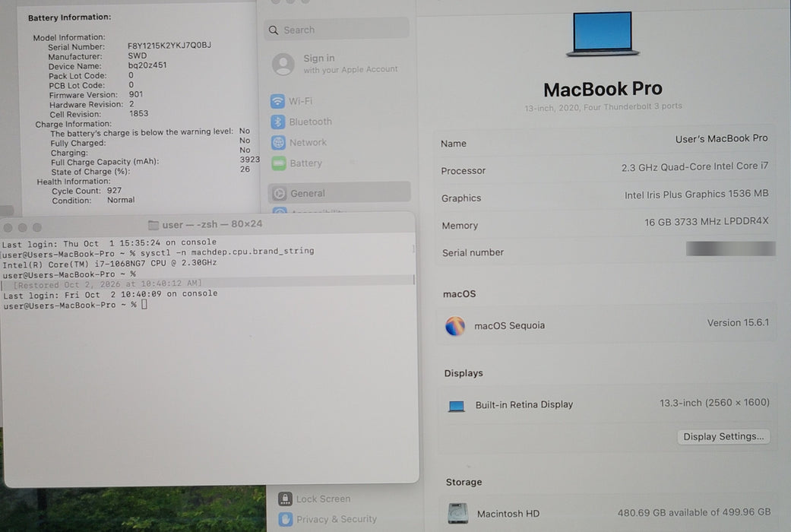
Task: Click the 16 GB 3733 MHz LPDDR4X memory value
Action: tap(706, 222)
